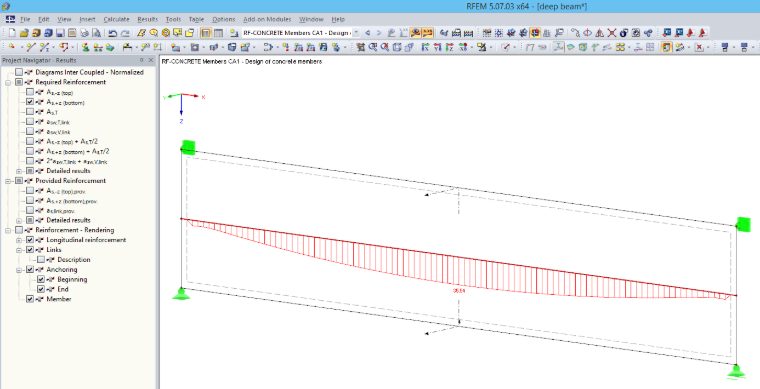Select the '2*asw,T,link + asw,V,link' row
This screenshot has height=389, width=760.
pyautogui.click(x=77, y=161)
